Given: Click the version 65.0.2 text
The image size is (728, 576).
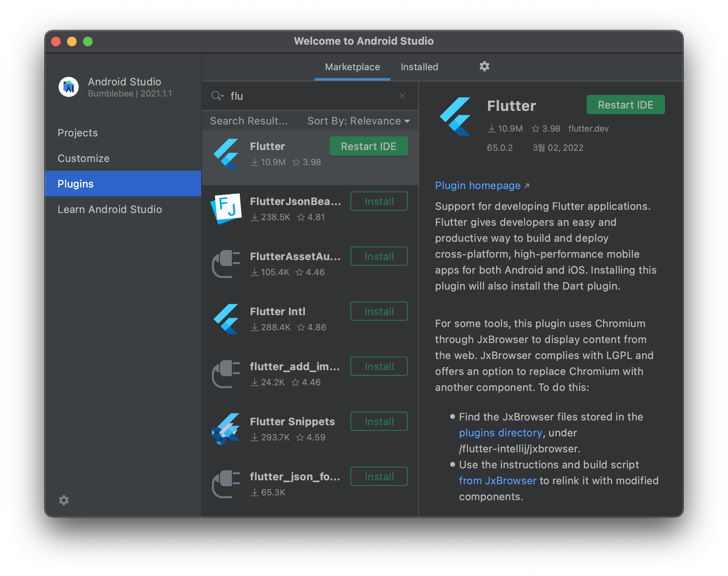Looking at the screenshot, I should (500, 148).
